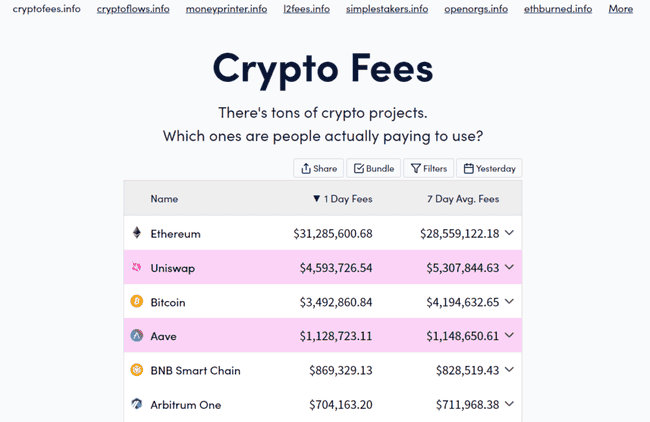The width and height of the screenshot is (650, 422).
Task: Open the Yesterday date picker
Action: 489,169
